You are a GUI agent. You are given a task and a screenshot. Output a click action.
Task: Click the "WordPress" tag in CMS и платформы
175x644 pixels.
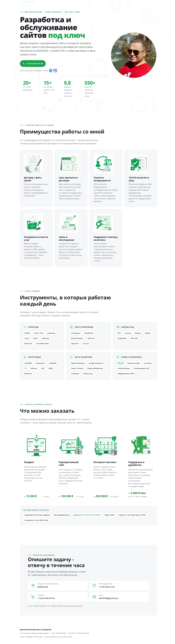89,333
